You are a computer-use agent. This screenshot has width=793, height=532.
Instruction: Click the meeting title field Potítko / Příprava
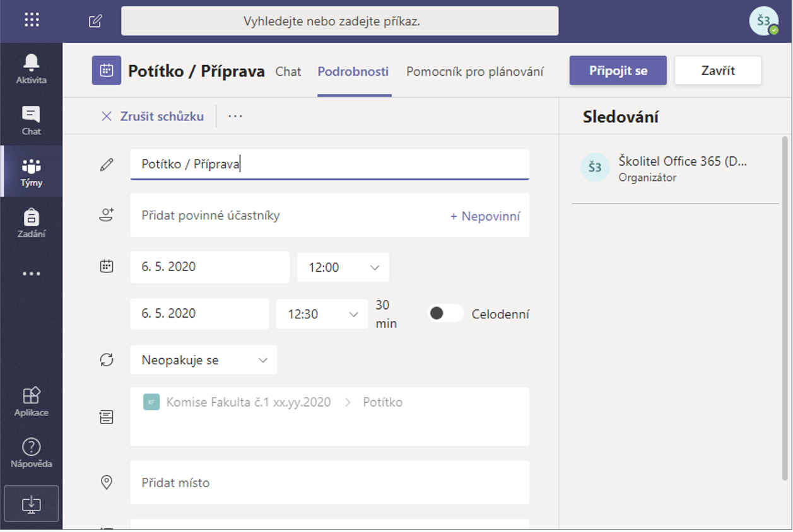pos(330,165)
